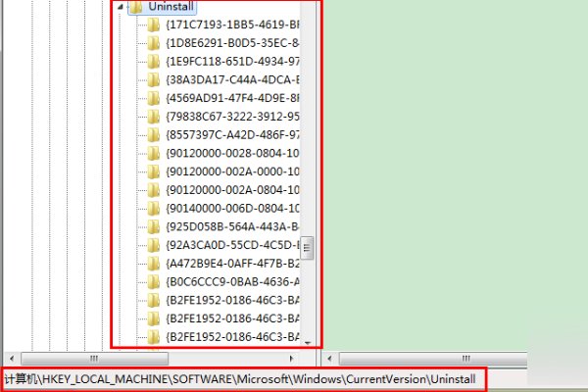Click folder icon of {171C7193-1BB5-4619 key
Image resolution: width=588 pixels, height=392 pixels.
click(153, 24)
